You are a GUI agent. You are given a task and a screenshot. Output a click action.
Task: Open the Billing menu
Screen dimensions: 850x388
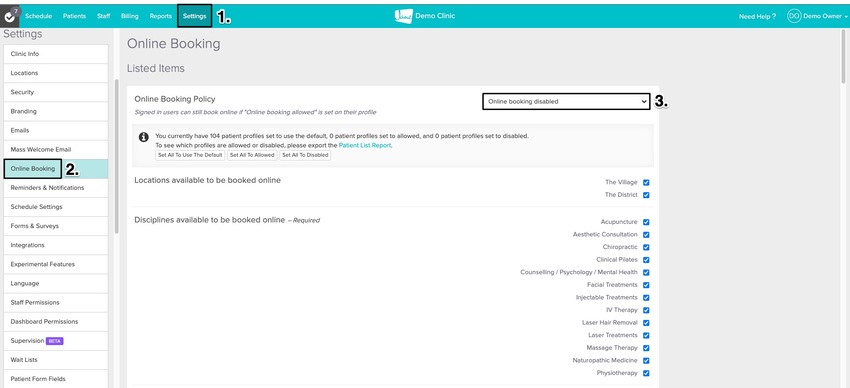coord(130,16)
